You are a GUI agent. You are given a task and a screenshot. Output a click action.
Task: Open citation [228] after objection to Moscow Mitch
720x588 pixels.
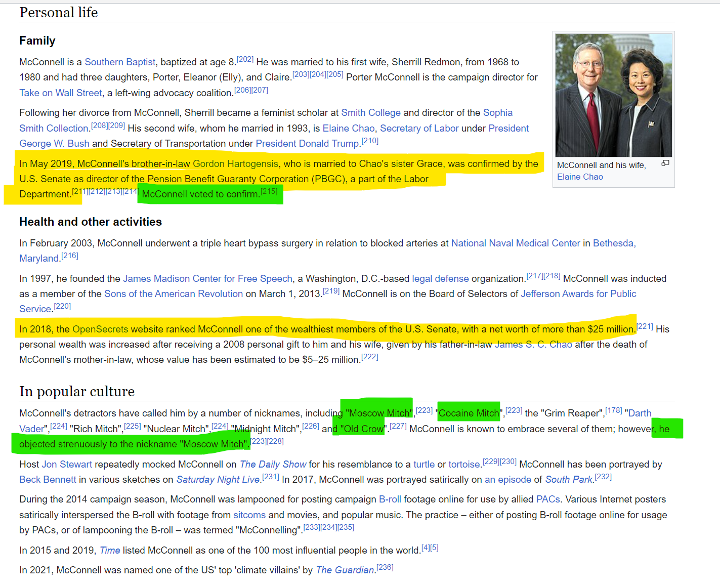click(276, 441)
